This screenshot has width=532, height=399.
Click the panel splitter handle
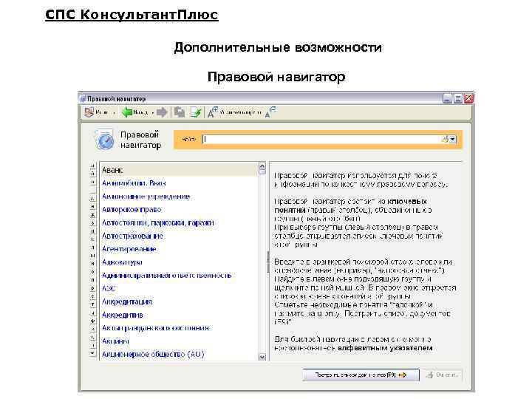point(267,262)
